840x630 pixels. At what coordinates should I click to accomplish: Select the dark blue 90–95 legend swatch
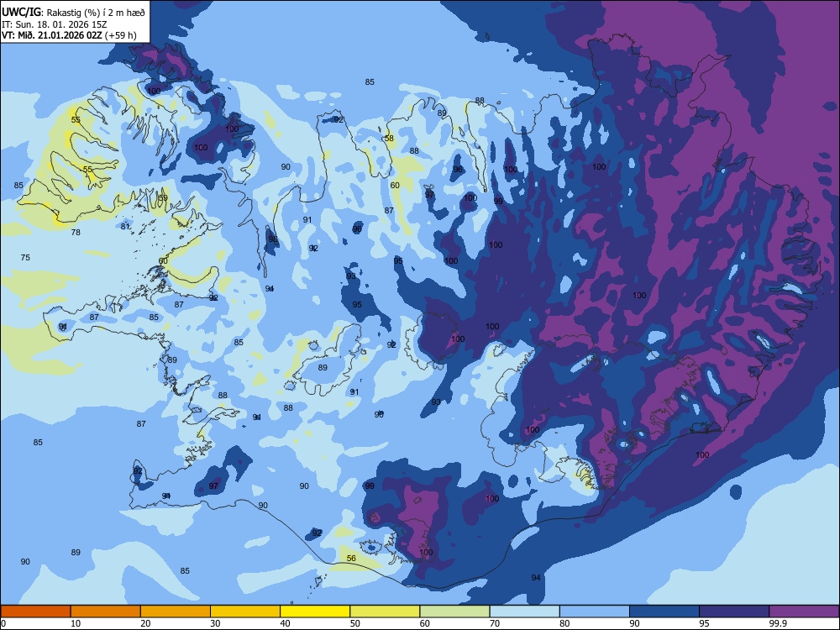tap(664, 612)
